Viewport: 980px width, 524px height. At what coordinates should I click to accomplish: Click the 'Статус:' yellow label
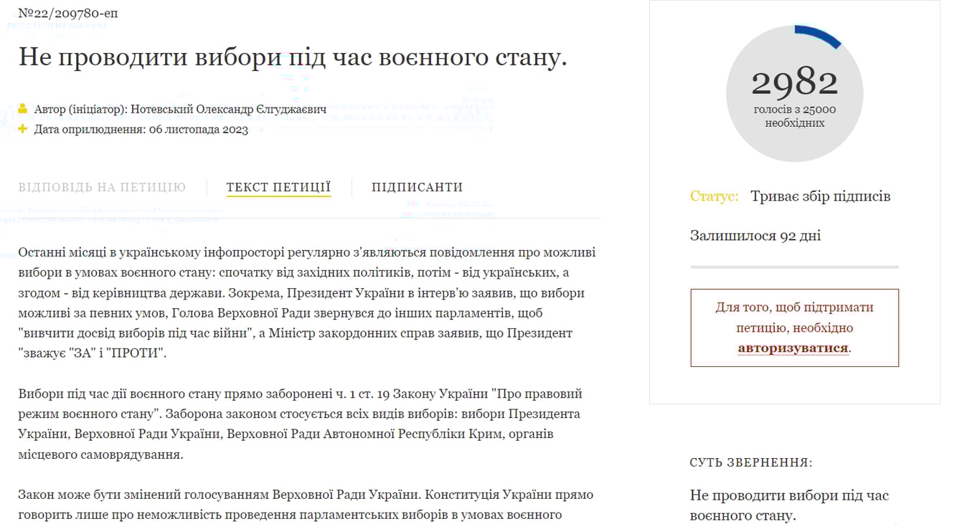coord(714,196)
